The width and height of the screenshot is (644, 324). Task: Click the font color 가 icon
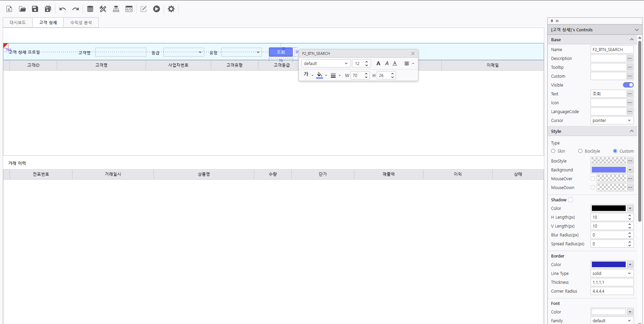pos(306,75)
